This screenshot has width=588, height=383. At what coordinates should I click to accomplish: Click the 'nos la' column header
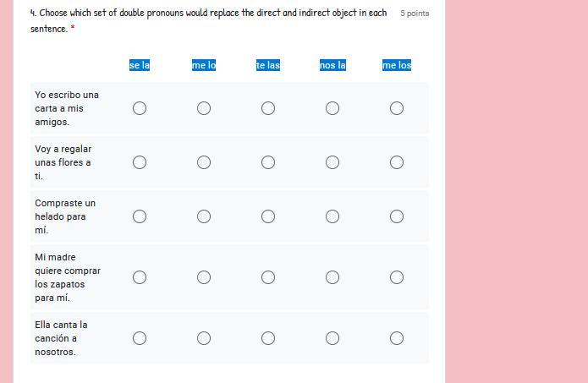(x=332, y=65)
